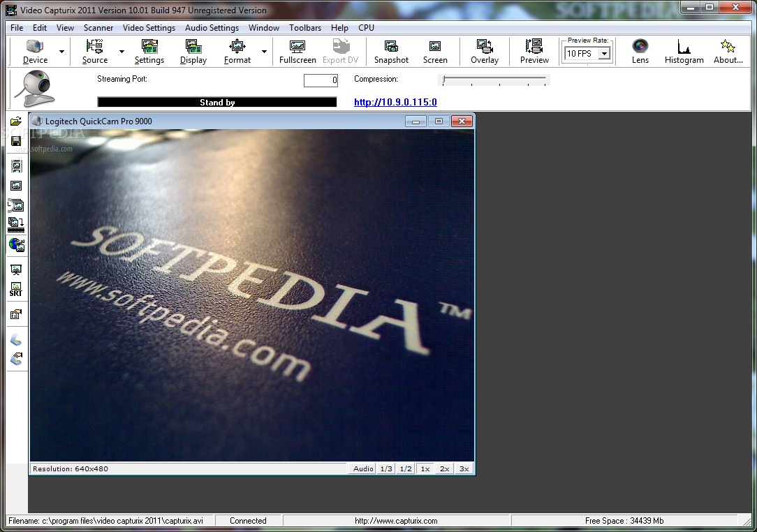The width and height of the screenshot is (757, 532).
Task: Click the floppy disk save icon
Action: click(16, 141)
